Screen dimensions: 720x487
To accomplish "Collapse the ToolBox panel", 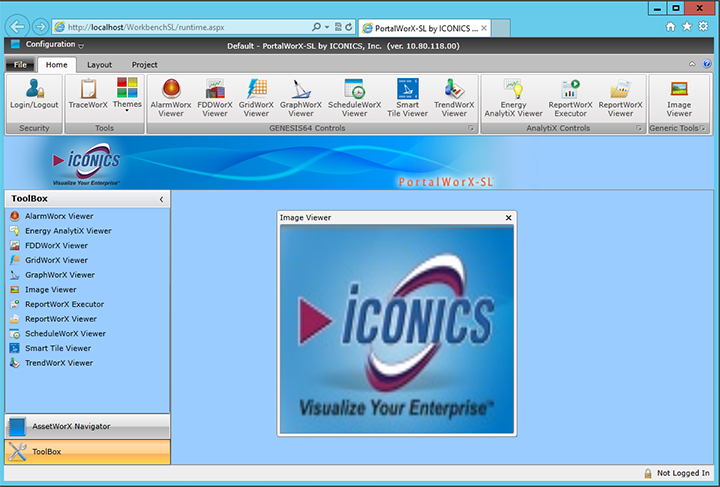I will [x=161, y=199].
